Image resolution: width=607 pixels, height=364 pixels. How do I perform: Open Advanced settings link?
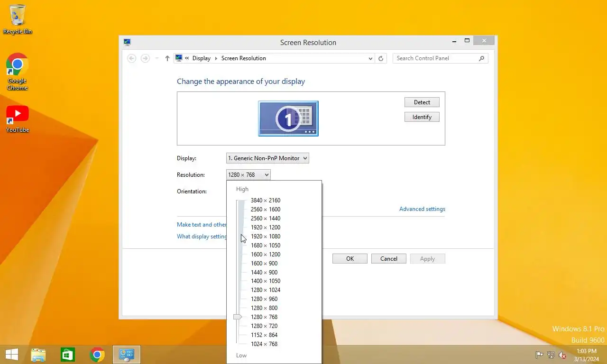pyautogui.click(x=422, y=209)
